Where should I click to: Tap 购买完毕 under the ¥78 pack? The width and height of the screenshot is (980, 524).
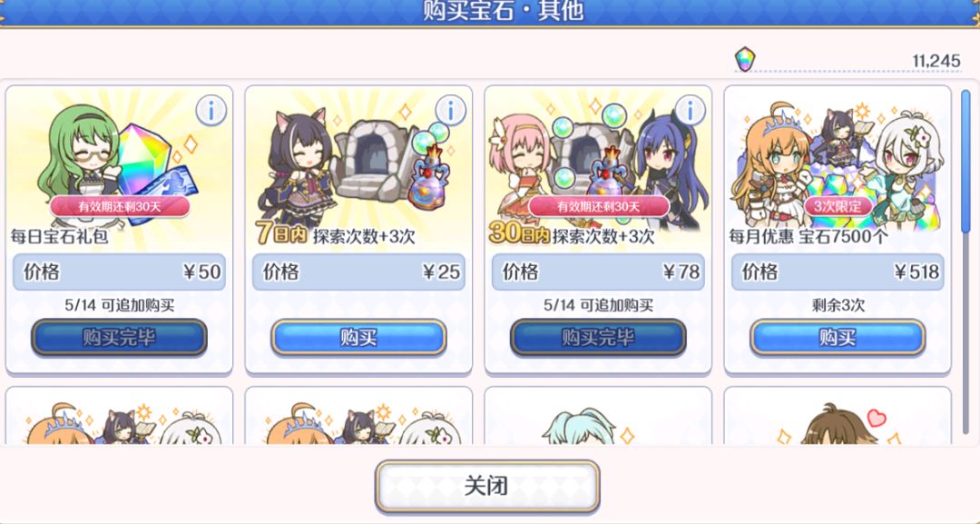point(598,338)
